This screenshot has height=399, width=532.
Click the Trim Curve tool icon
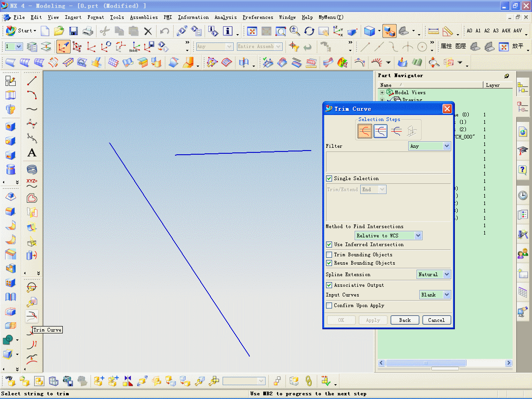32,316
